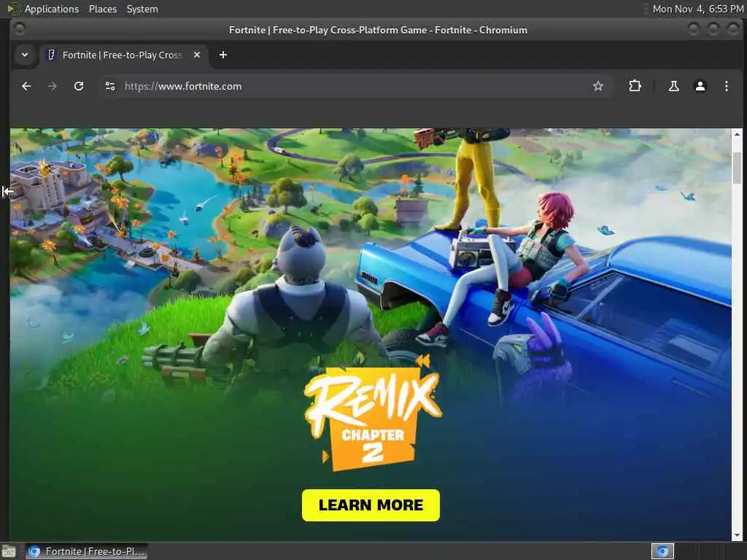Screen dimensions: 747x560
Task: Reload the Fortnite page
Action: (79, 86)
